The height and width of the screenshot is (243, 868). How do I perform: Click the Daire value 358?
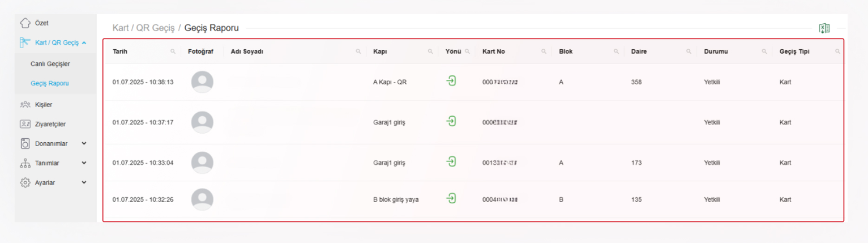[x=636, y=82]
